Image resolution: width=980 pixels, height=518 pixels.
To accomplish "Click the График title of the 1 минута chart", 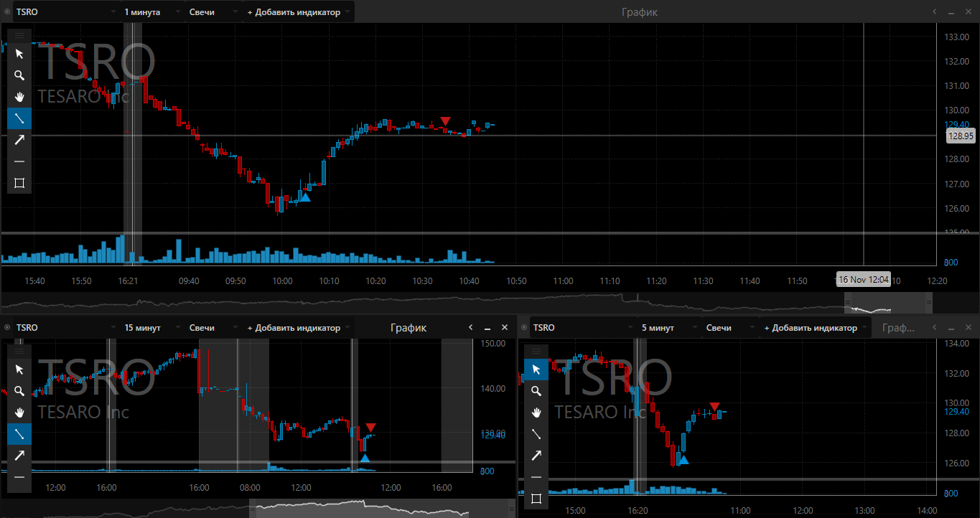I will pos(639,11).
